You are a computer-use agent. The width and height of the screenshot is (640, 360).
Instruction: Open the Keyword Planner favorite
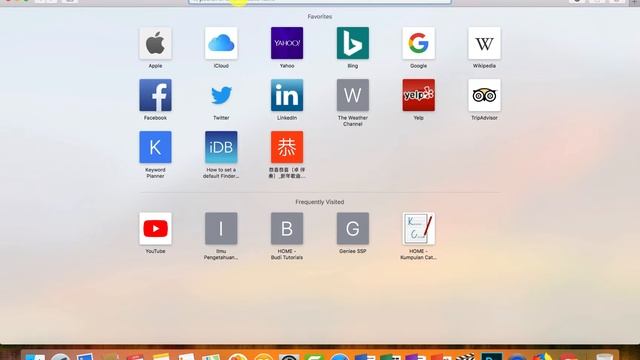(155, 147)
